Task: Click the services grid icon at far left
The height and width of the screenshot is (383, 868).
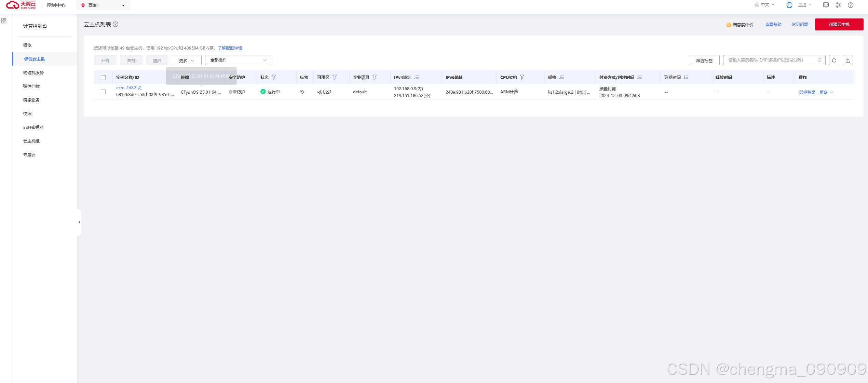Action: click(x=4, y=21)
